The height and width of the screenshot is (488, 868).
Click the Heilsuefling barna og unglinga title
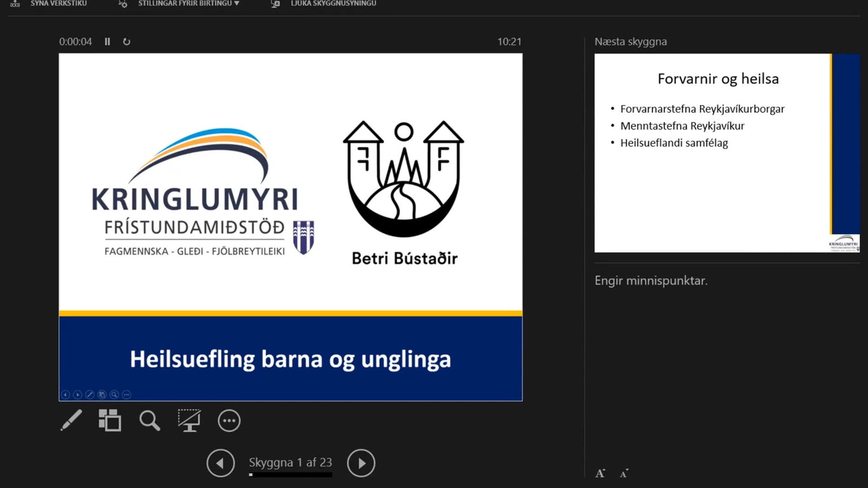pyautogui.click(x=290, y=359)
